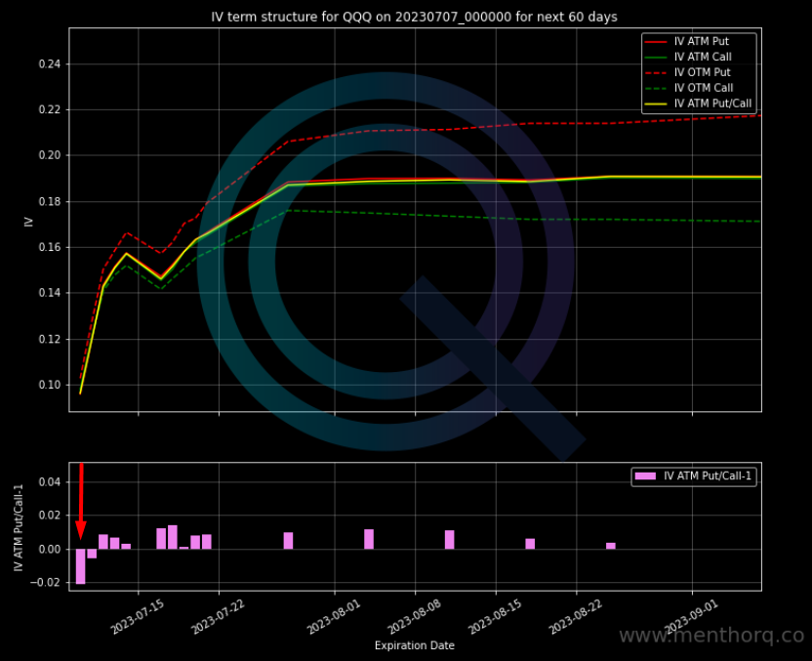Click the "IV ATM Put/Call-1" legend label in the lower chart
This screenshot has width=812, height=661.
pos(708,476)
